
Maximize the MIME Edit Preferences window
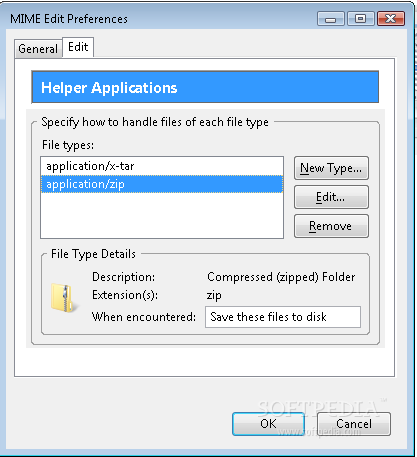click(361, 19)
